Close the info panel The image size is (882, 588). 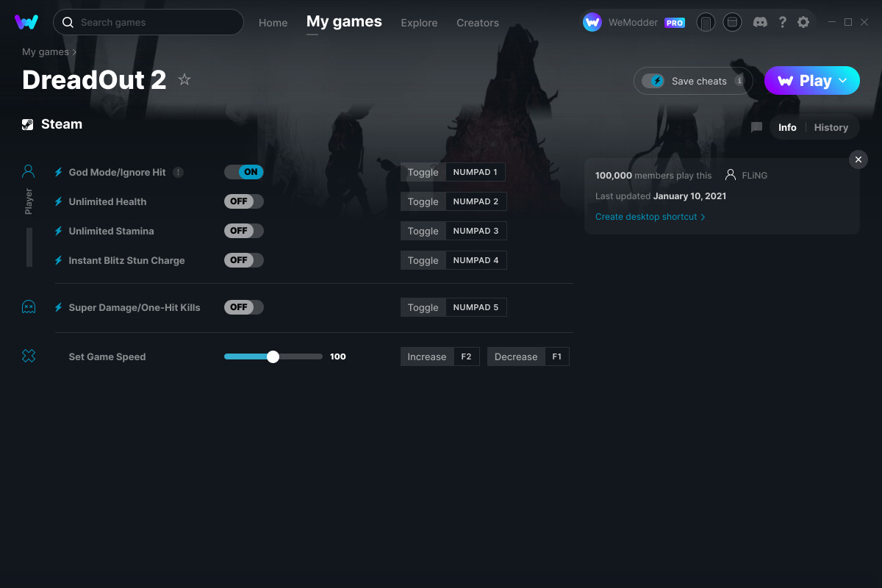858,159
